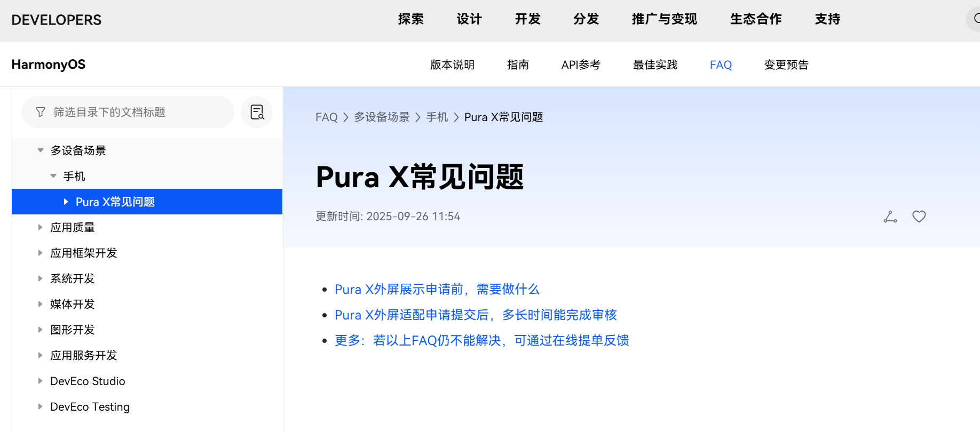The width and height of the screenshot is (980, 432).
Task: Click the DEVELOPERS logo text
Action: [x=57, y=20]
